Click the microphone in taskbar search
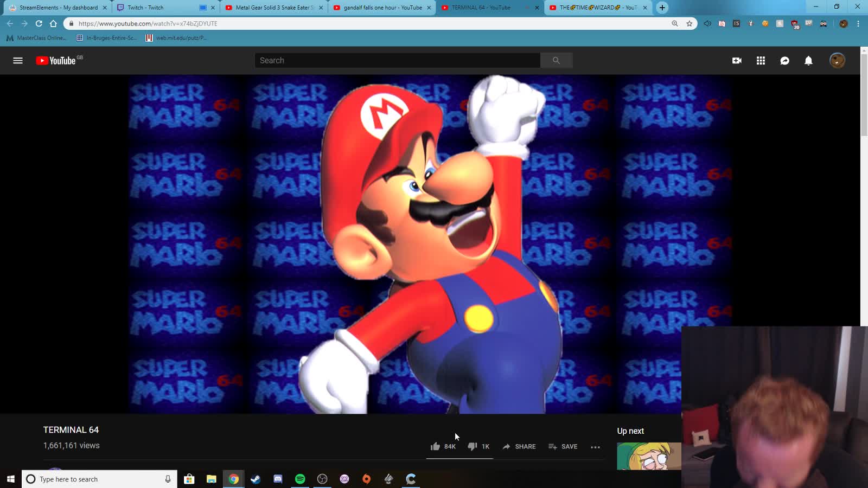Screen dimensions: 868x488 (x=168, y=479)
